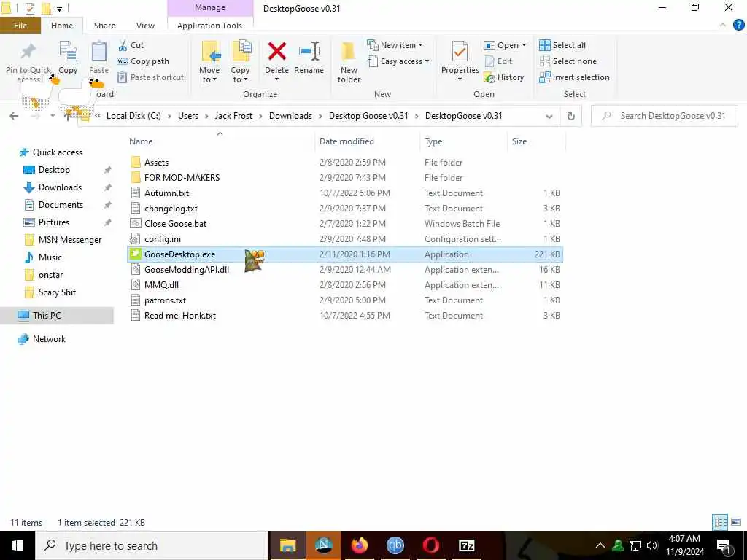Open Firefox from the taskbar
The image size is (747, 560).
click(x=359, y=545)
